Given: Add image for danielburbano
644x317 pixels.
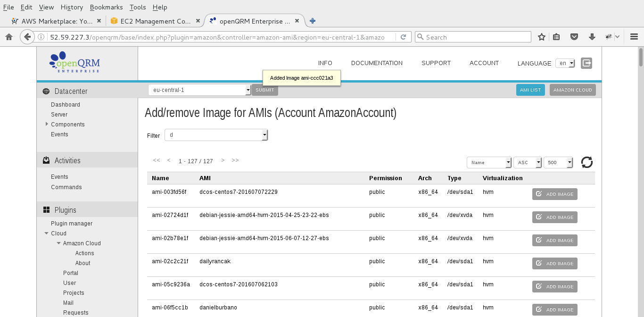Looking at the screenshot, I should click(x=554, y=309).
